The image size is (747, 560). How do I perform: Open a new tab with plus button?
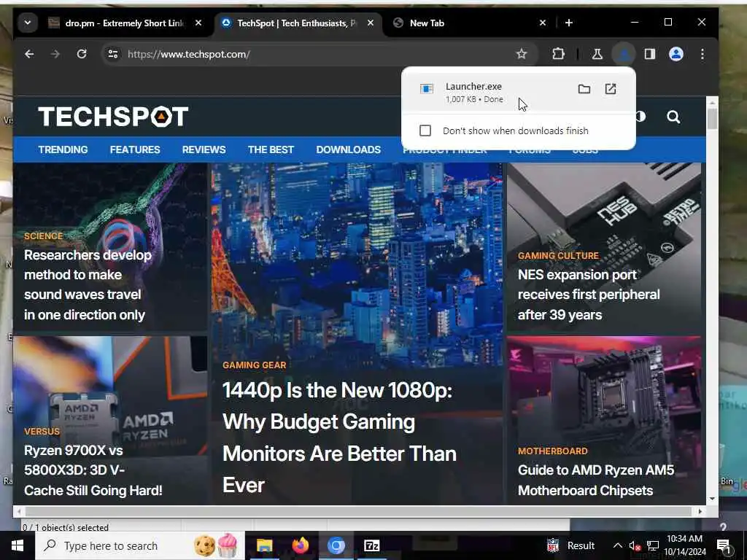pos(569,23)
